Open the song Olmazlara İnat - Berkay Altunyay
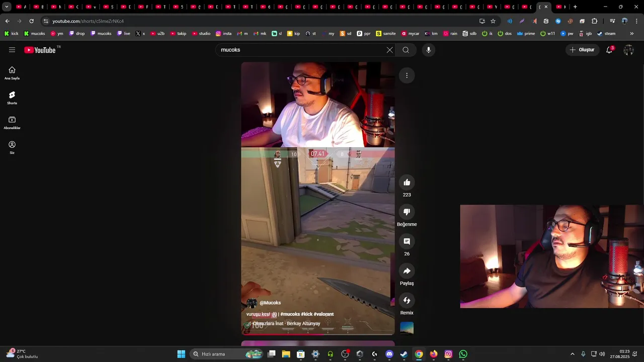The image size is (644, 362). click(x=286, y=324)
